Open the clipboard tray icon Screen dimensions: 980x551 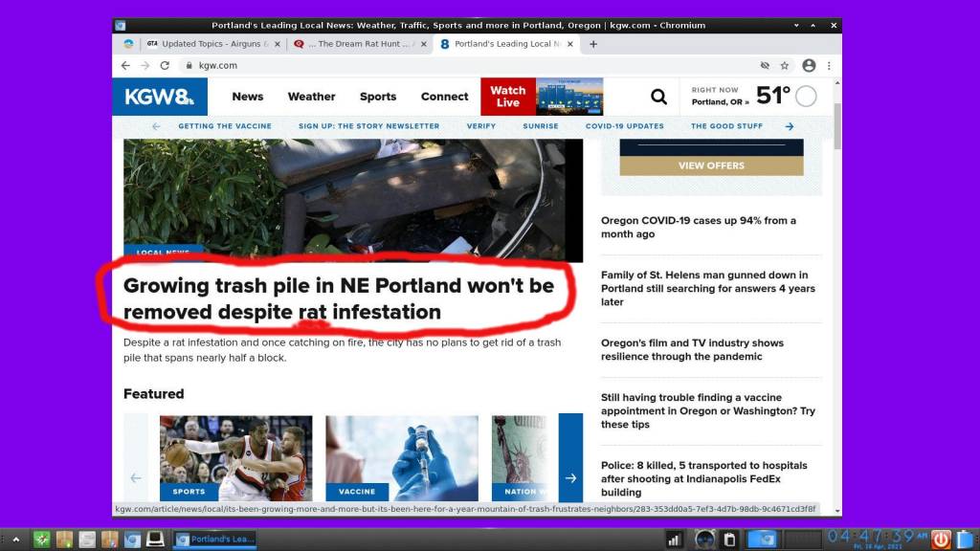point(729,540)
